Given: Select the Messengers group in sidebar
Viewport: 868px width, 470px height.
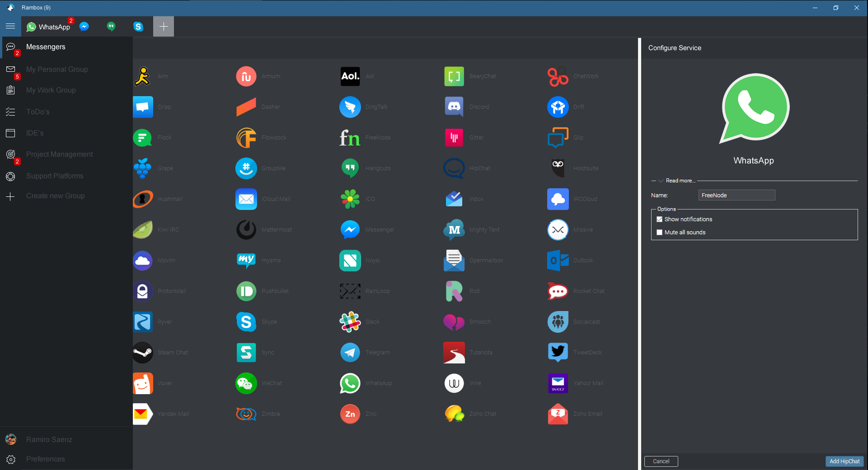Looking at the screenshot, I should 66,47.
